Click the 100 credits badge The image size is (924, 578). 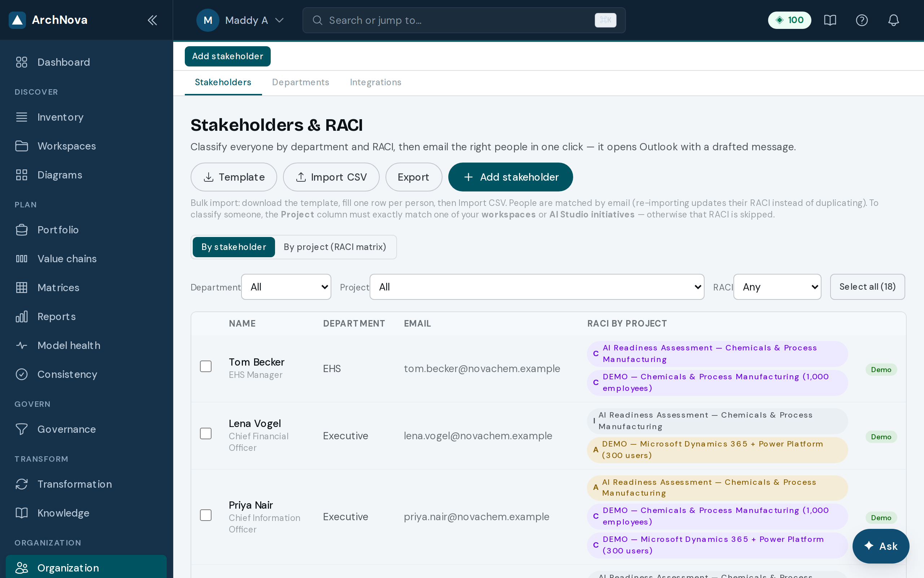tap(790, 20)
